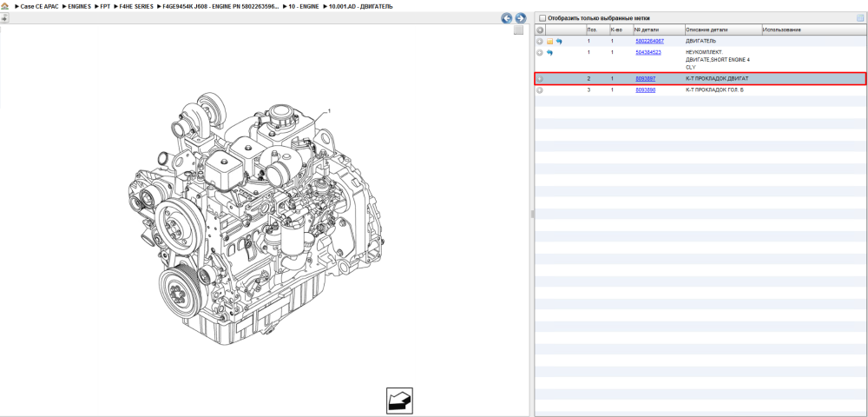Click the blue arrow icon on the НЕУКОМПЛЕКТ. row
The height and width of the screenshot is (417, 868).
click(x=549, y=53)
